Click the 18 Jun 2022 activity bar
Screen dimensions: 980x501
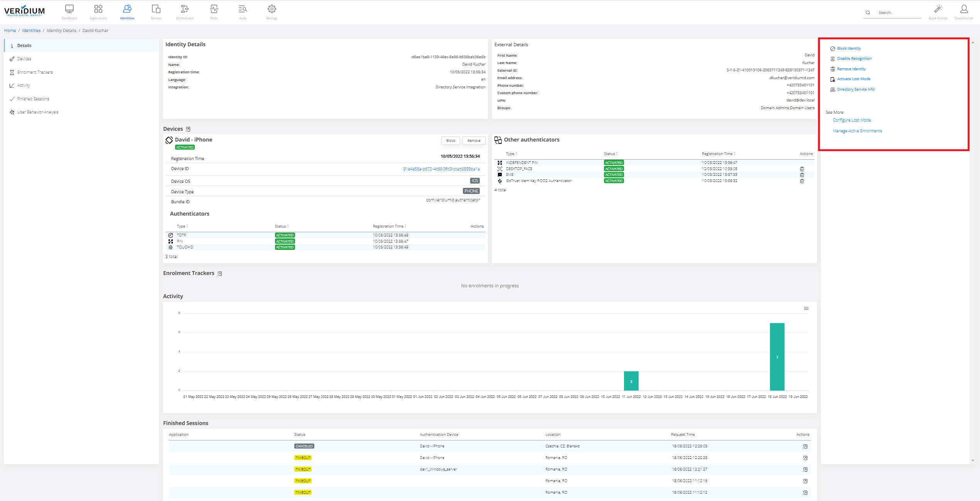pyautogui.click(x=777, y=356)
